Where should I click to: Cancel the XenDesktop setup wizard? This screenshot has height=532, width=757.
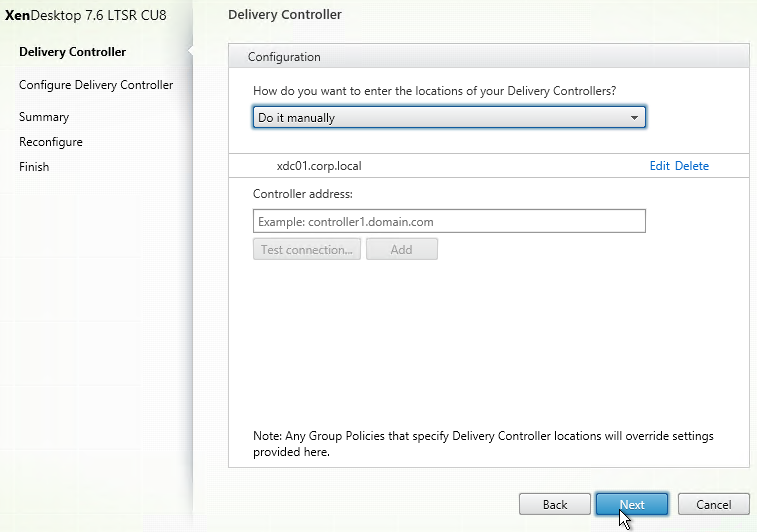coord(714,504)
